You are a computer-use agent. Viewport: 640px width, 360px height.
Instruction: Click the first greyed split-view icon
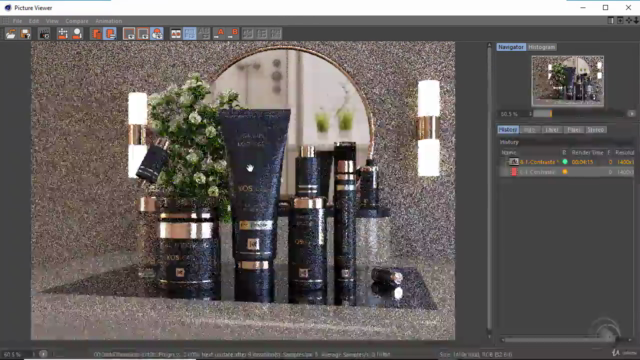click(248, 34)
